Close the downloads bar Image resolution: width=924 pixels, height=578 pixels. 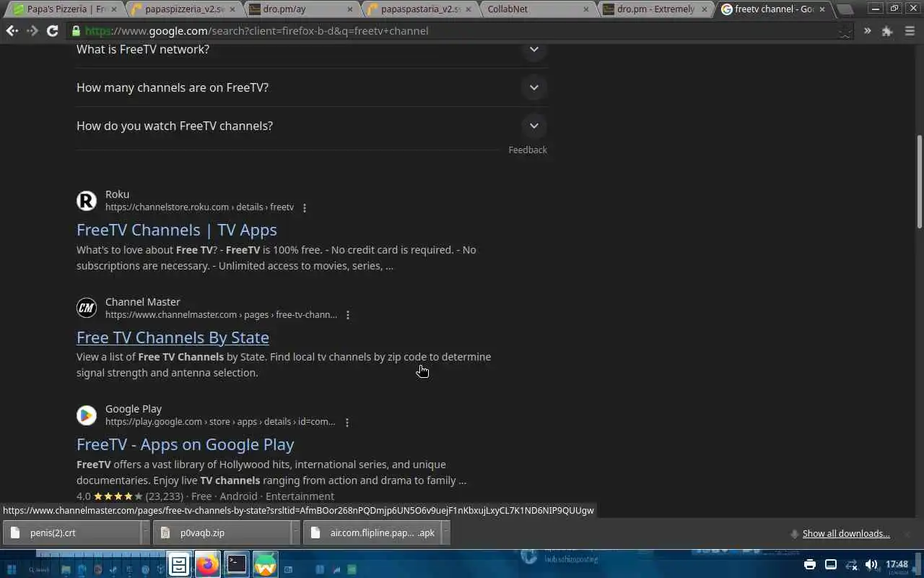click(x=907, y=534)
